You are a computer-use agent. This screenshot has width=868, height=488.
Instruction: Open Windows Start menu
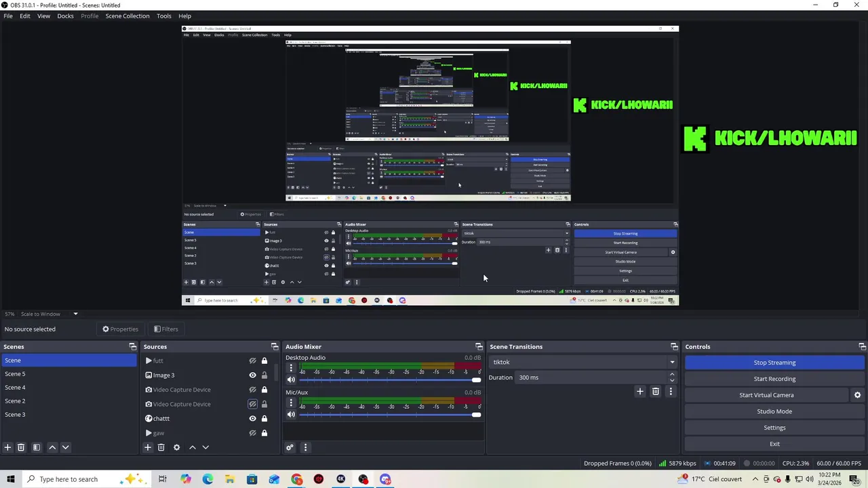tap(10, 479)
